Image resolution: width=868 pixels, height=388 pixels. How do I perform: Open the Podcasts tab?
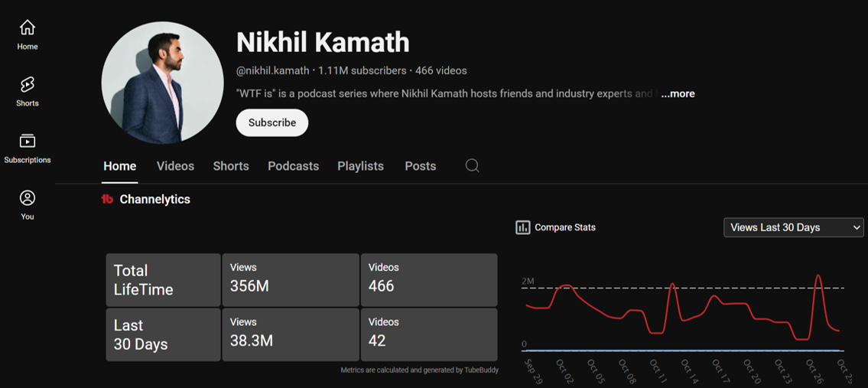[x=294, y=166]
